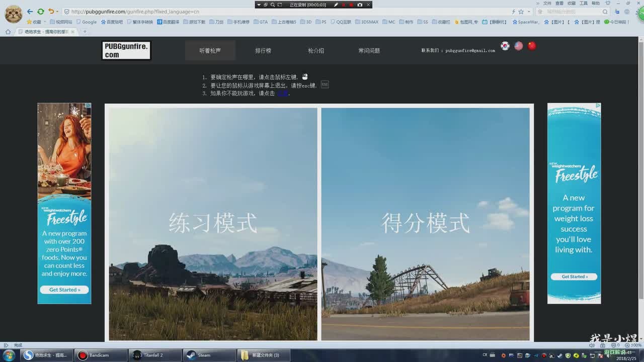Open the 听着枪声 tab
Image resolution: width=644 pixels, height=362 pixels.
[x=210, y=51]
